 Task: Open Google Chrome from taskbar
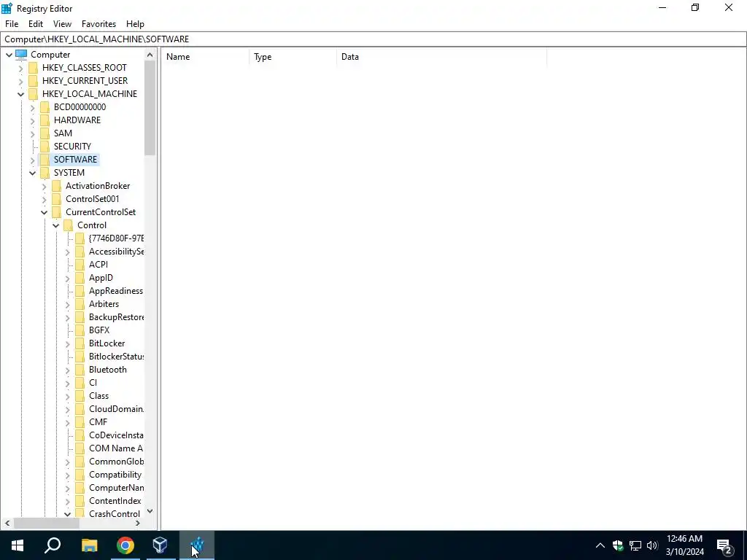coord(125,545)
